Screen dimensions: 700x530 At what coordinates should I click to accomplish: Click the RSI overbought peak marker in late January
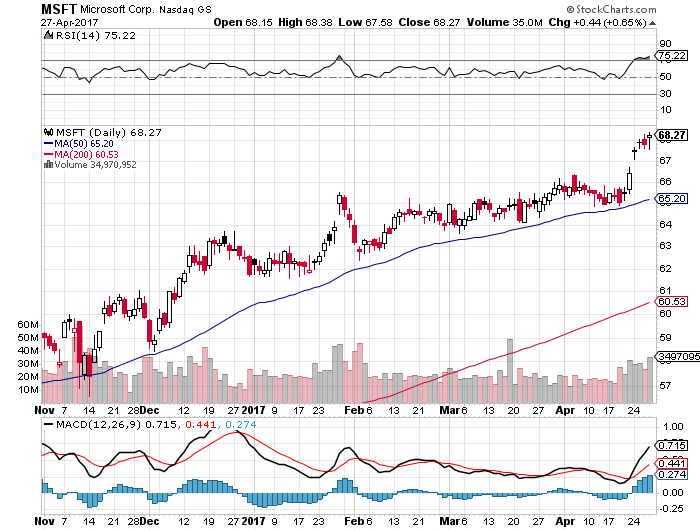pyautogui.click(x=339, y=58)
